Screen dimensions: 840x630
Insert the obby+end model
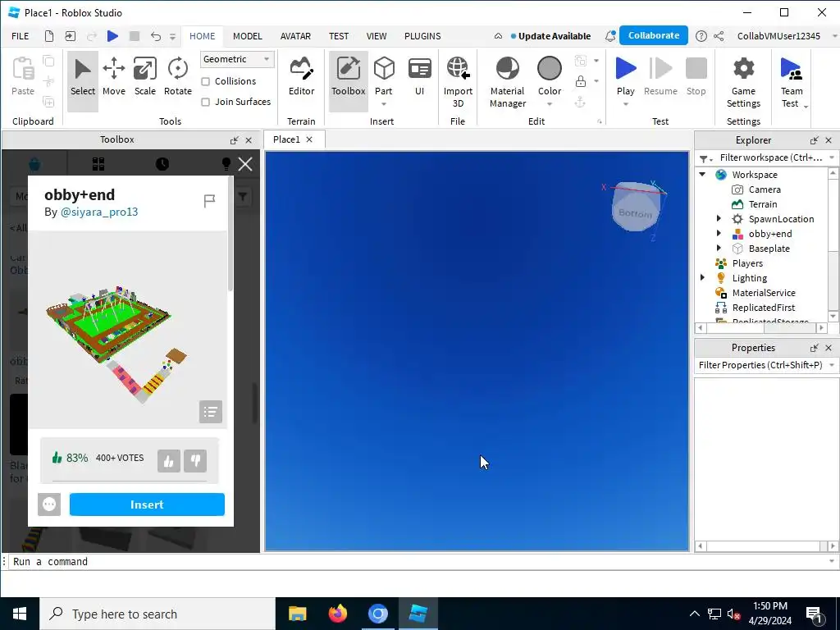tap(147, 504)
